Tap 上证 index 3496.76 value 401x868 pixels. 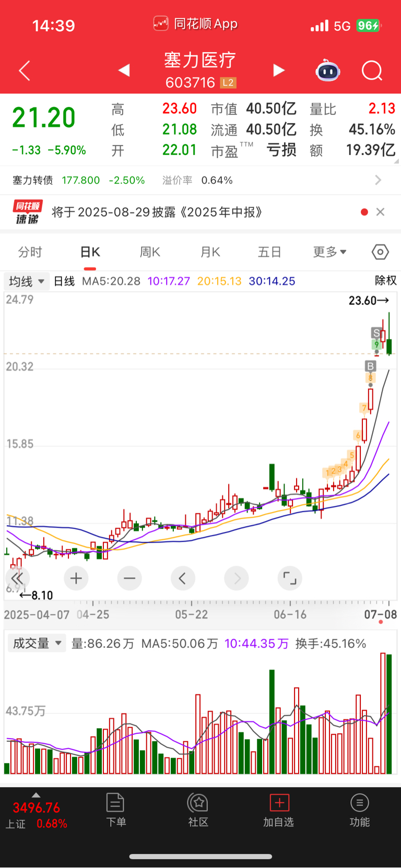click(37, 808)
